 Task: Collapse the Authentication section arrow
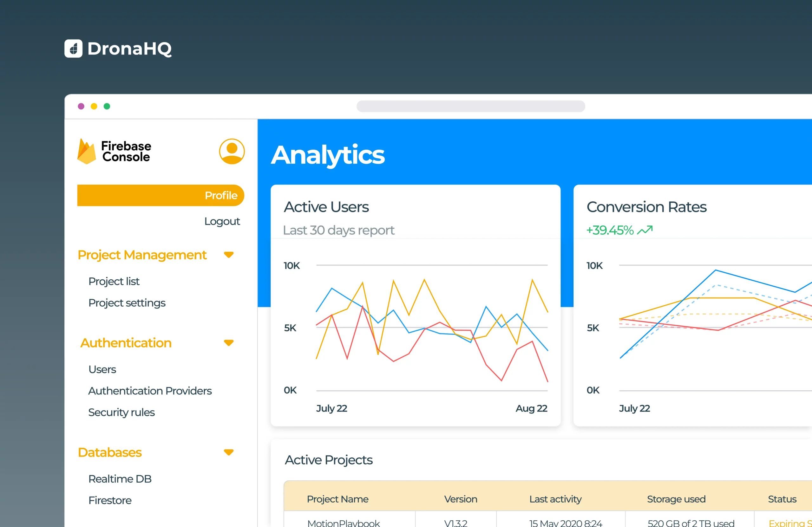click(229, 343)
